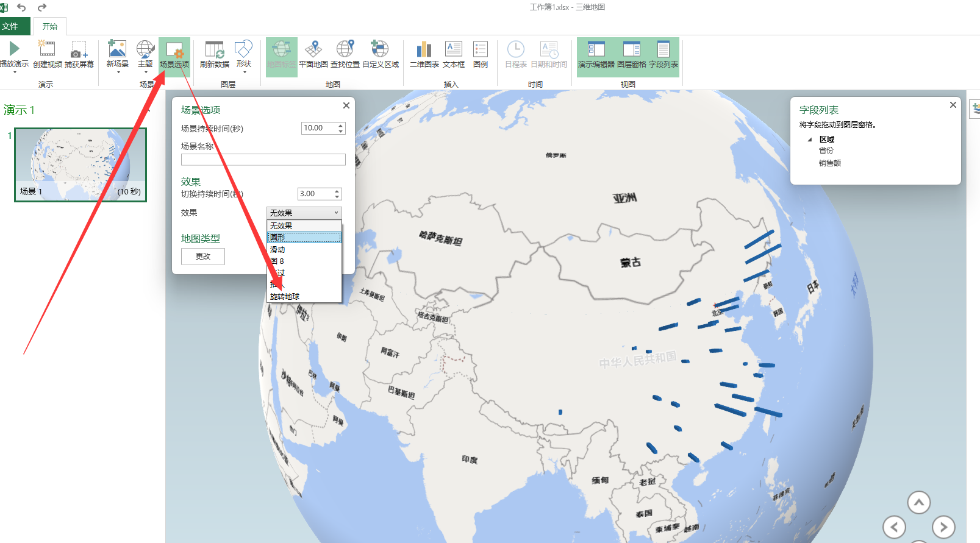Select the 场景 1 thumbnail
This screenshot has height=543, width=980.
pyautogui.click(x=80, y=165)
